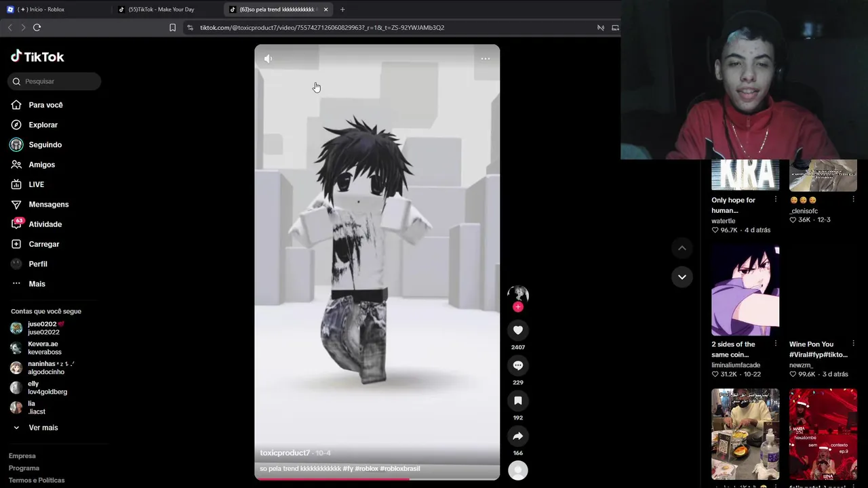The image size is (868, 488).
Task: Open the comments bubble showing 229
Action: coord(518,365)
